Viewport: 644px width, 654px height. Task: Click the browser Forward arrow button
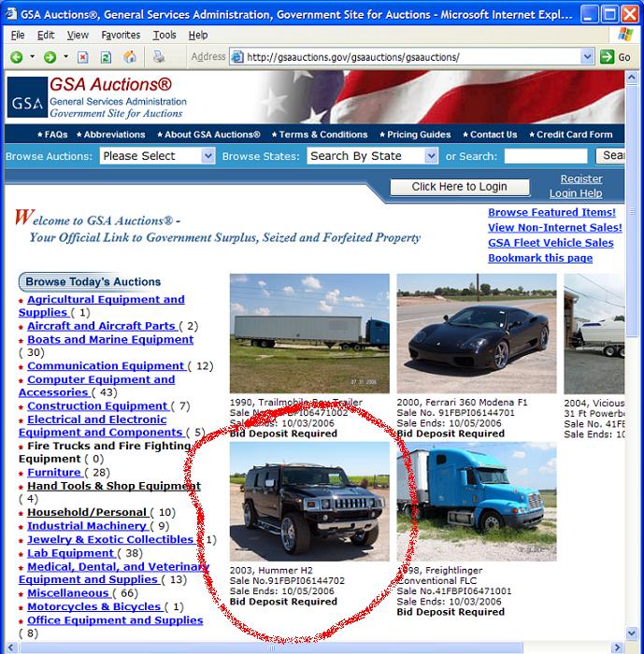(x=50, y=57)
